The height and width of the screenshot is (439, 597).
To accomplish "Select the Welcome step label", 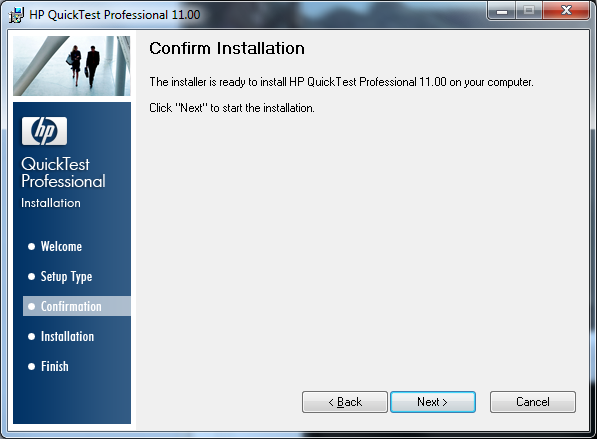I will 61,247.
